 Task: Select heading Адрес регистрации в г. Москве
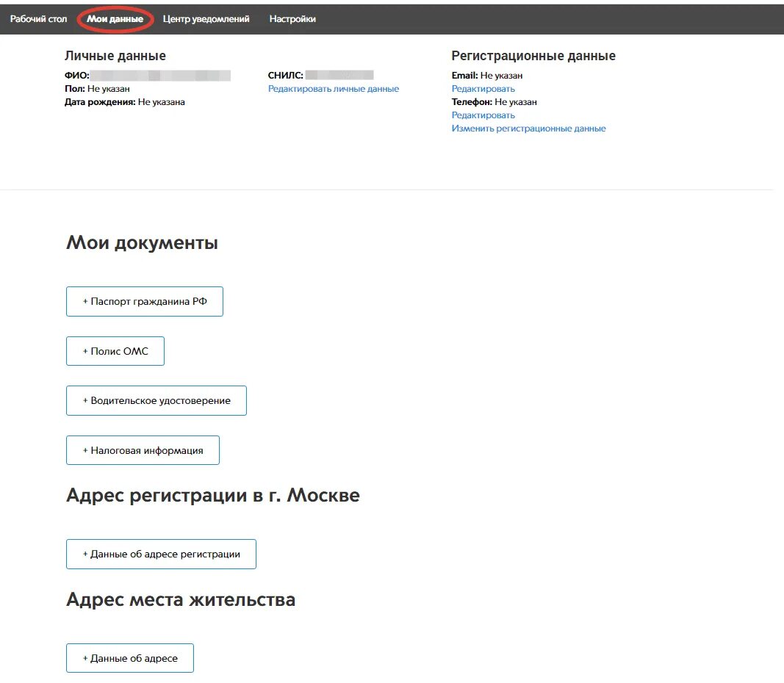pyautogui.click(x=213, y=495)
